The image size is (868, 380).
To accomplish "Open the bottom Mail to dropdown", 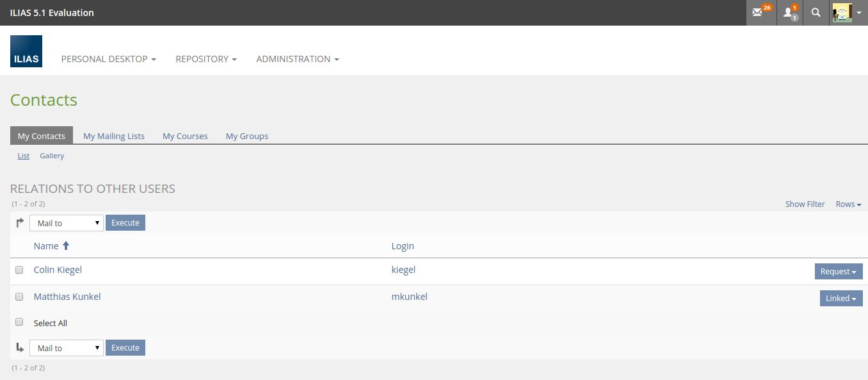I will click(67, 348).
